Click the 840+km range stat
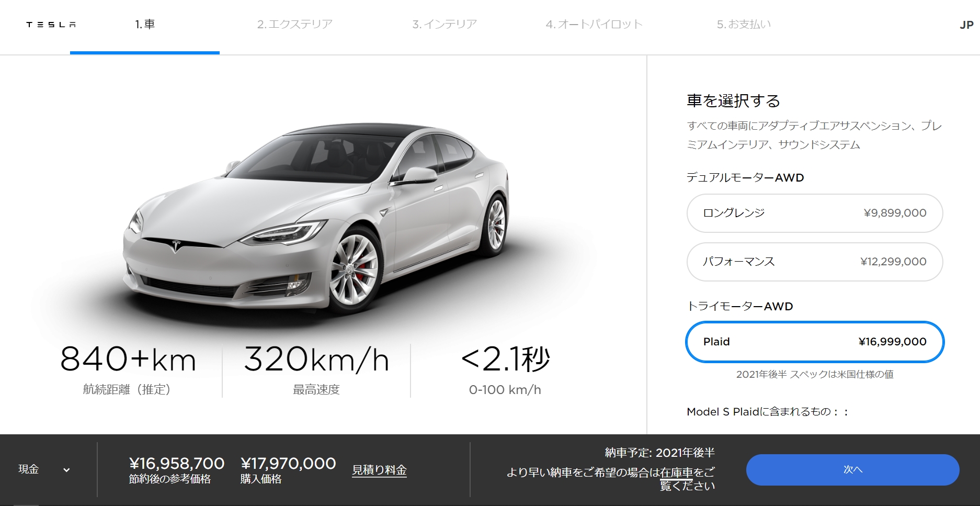The width and height of the screenshot is (980, 506). (128, 370)
